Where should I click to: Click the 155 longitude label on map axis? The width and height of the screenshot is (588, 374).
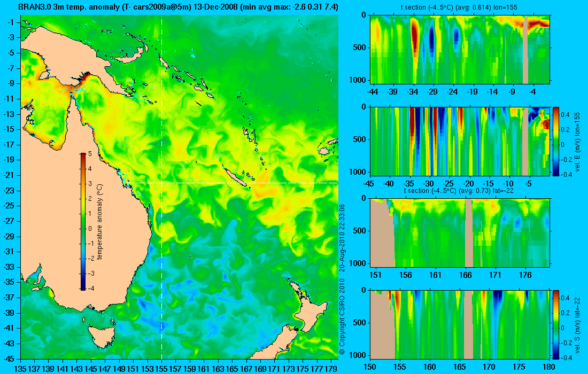point(161,369)
